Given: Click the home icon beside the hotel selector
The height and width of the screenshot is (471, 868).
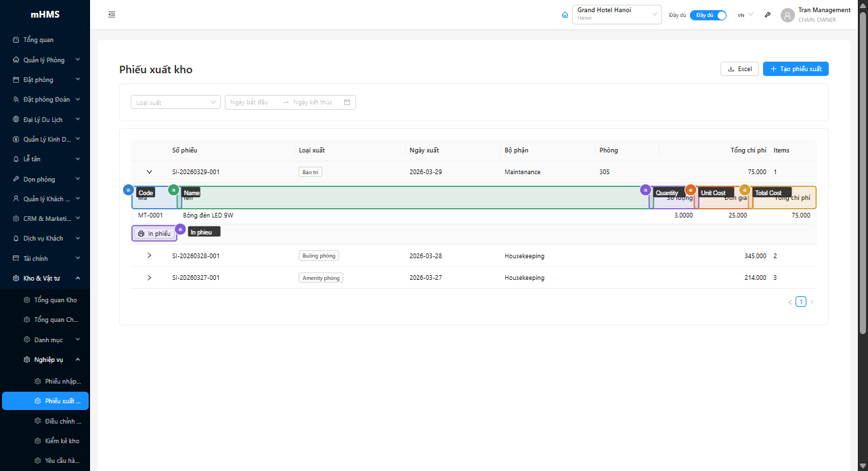Looking at the screenshot, I should coord(565,15).
